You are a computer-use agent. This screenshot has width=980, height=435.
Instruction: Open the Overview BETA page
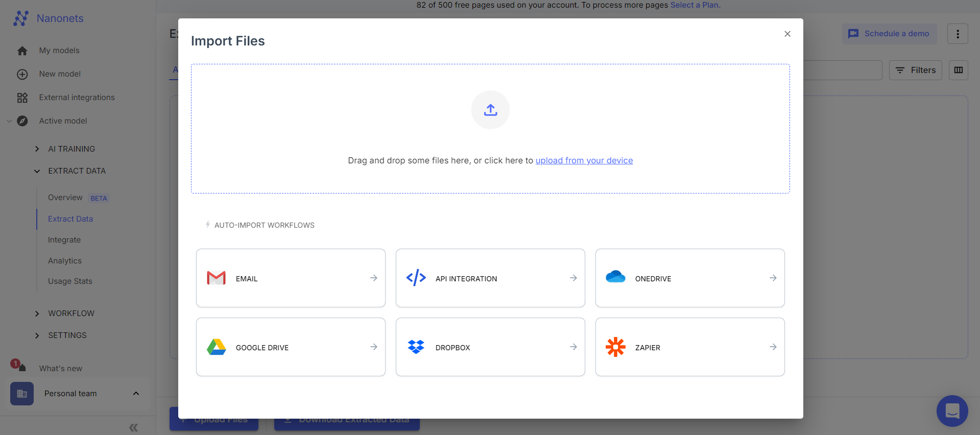[x=78, y=198]
